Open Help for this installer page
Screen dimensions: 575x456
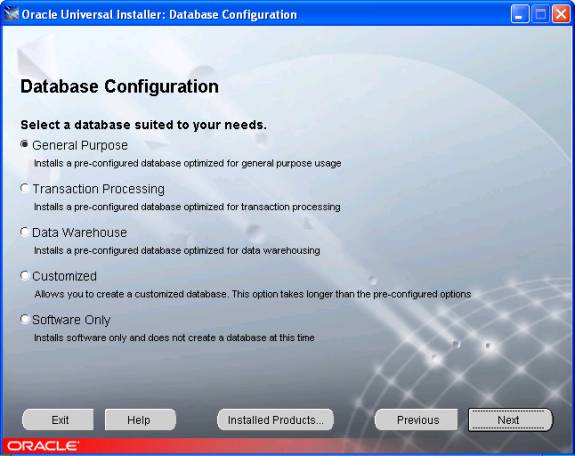click(x=140, y=420)
